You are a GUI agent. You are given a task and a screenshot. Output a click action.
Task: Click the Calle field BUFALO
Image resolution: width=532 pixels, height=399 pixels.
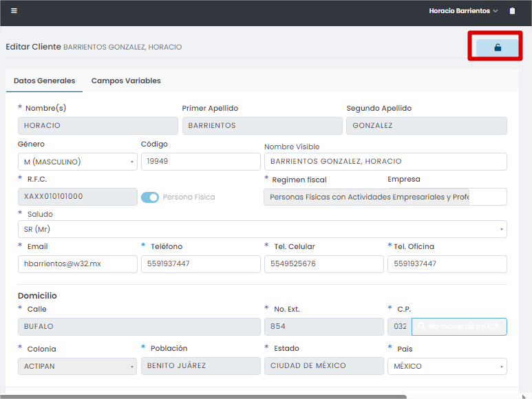pos(139,327)
